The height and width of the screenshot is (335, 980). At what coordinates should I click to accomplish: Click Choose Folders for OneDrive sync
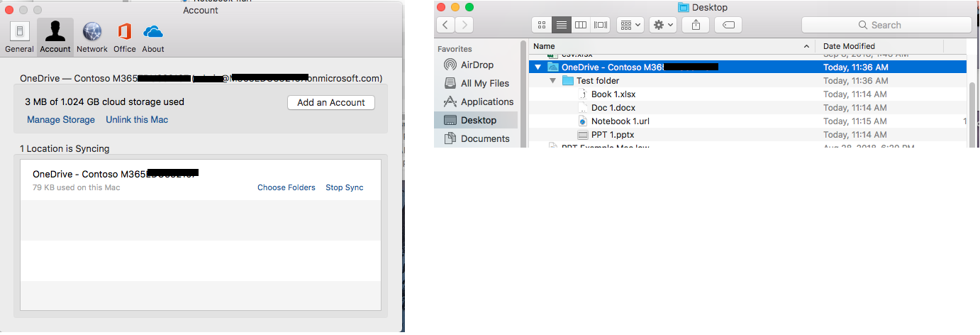[x=286, y=187]
